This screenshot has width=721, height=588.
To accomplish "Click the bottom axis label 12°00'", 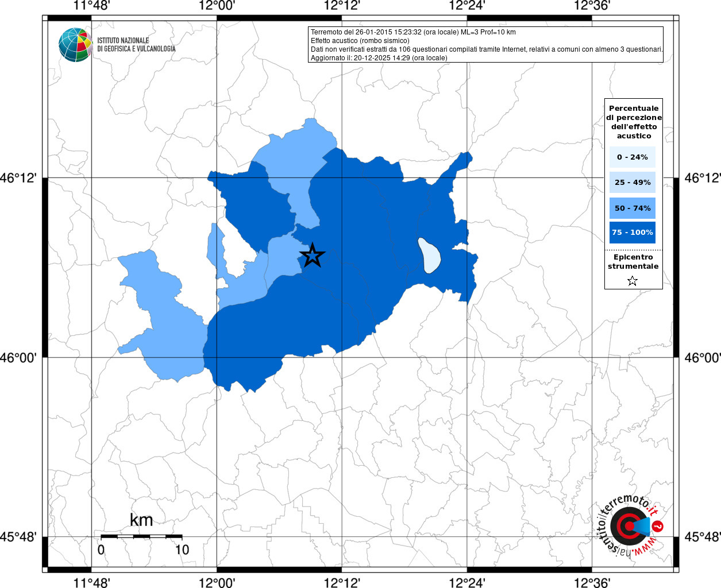I will 217,582.
